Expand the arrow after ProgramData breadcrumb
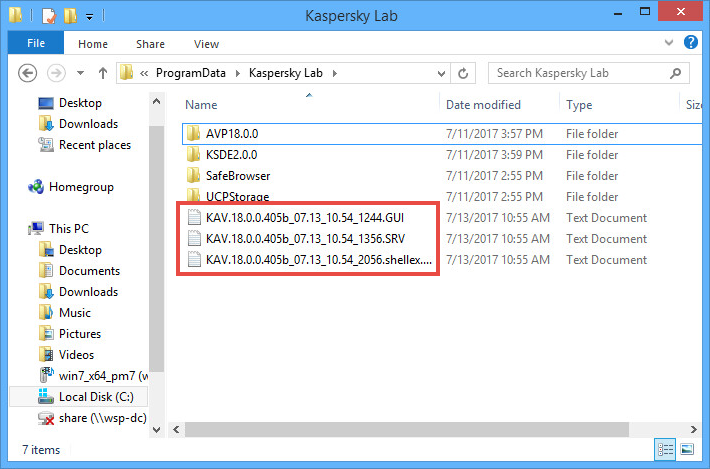Screen dimensions: 710x469 click(x=238, y=73)
